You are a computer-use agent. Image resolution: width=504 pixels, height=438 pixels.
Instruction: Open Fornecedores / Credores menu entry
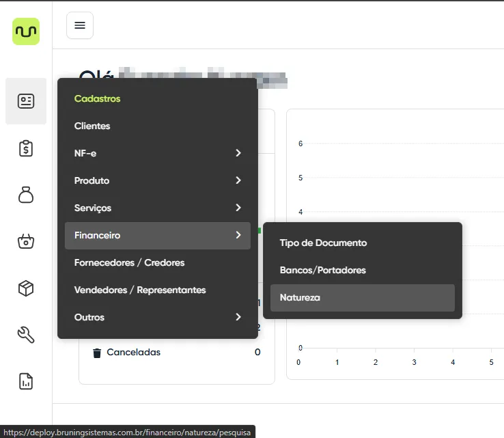(129, 262)
